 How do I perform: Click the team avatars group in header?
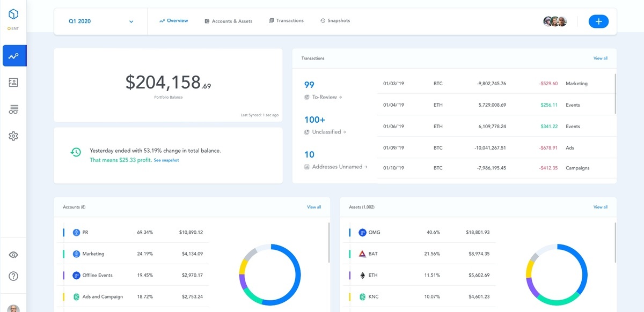555,21
